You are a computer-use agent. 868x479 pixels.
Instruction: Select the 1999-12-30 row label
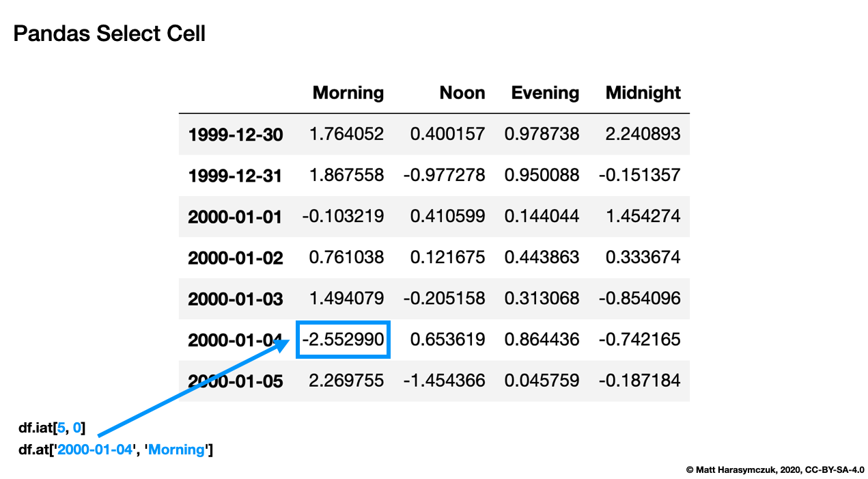tap(236, 134)
